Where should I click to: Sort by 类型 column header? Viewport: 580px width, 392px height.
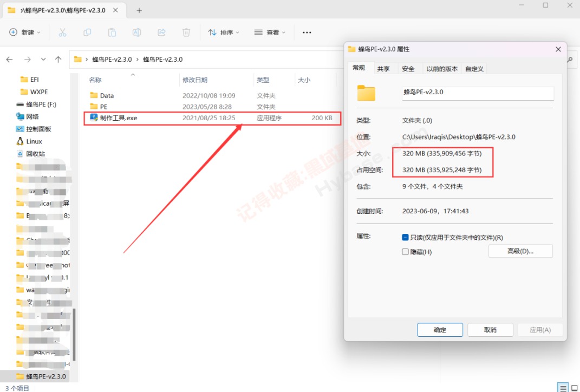(263, 80)
